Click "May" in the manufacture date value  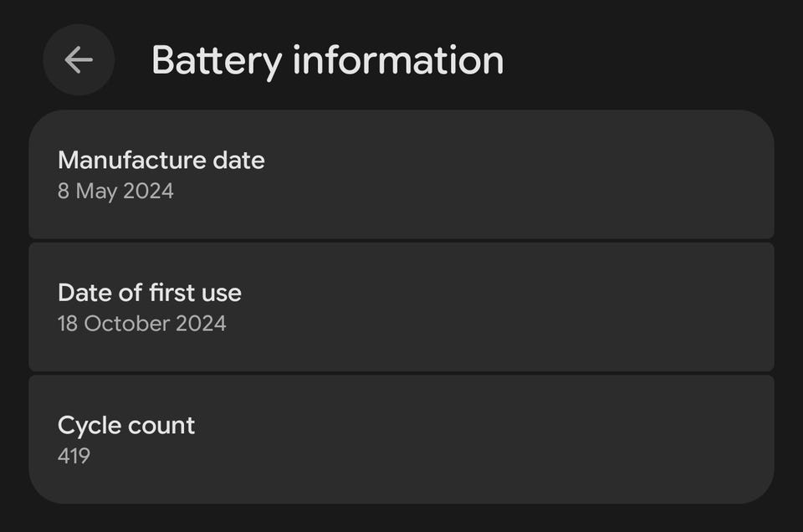coord(96,191)
